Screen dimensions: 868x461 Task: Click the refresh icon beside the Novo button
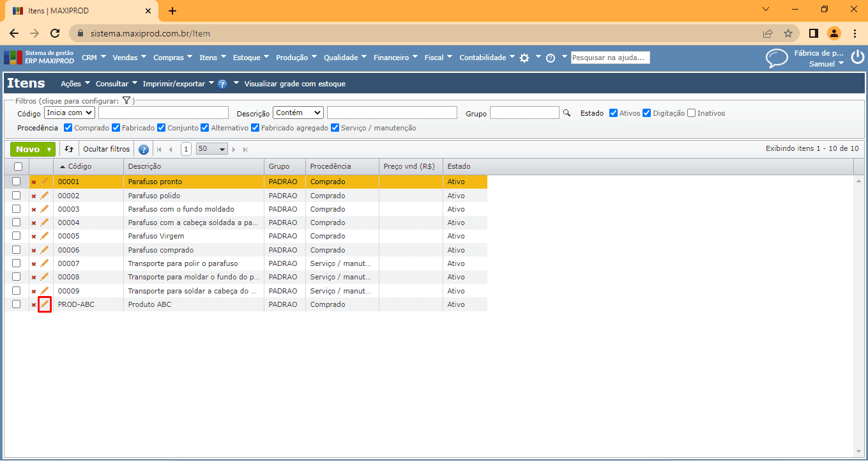(69, 149)
